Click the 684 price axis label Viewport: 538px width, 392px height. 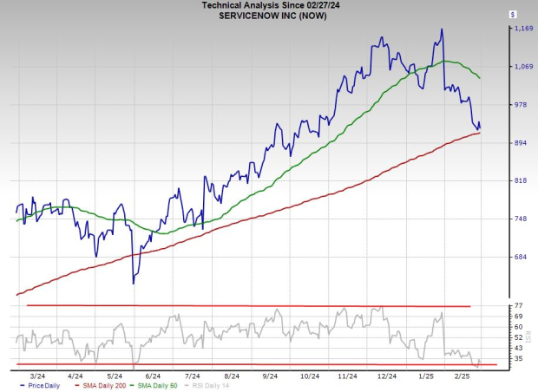[521, 257]
